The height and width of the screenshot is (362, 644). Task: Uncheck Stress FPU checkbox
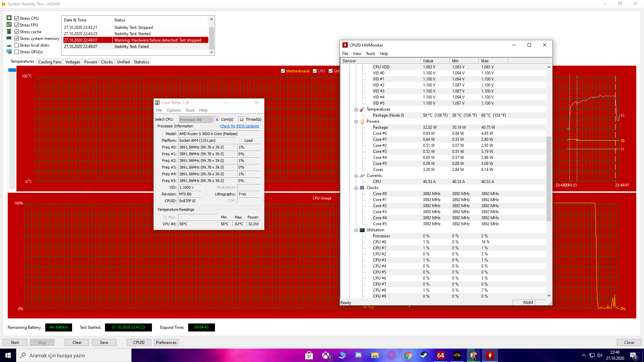coord(17,25)
